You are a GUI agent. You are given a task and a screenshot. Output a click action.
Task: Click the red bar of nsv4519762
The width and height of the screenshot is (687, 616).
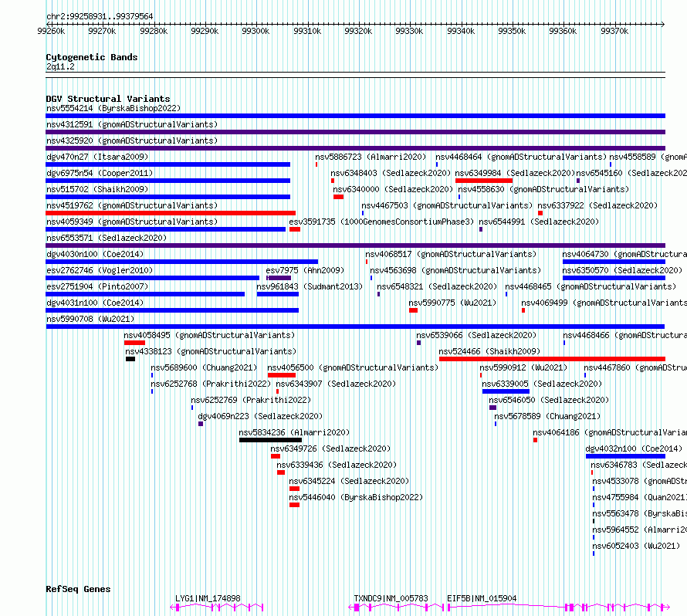[x=171, y=213]
